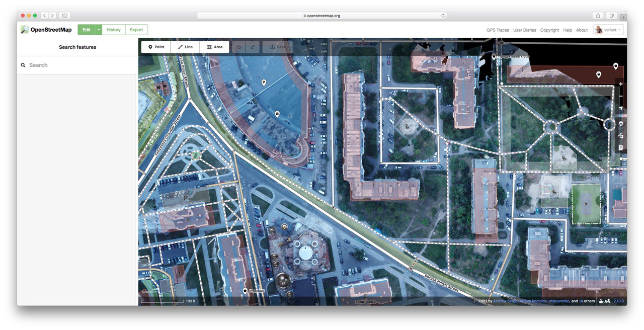Redo the last map edit
The height and width of the screenshot is (330, 644).
[x=253, y=47]
